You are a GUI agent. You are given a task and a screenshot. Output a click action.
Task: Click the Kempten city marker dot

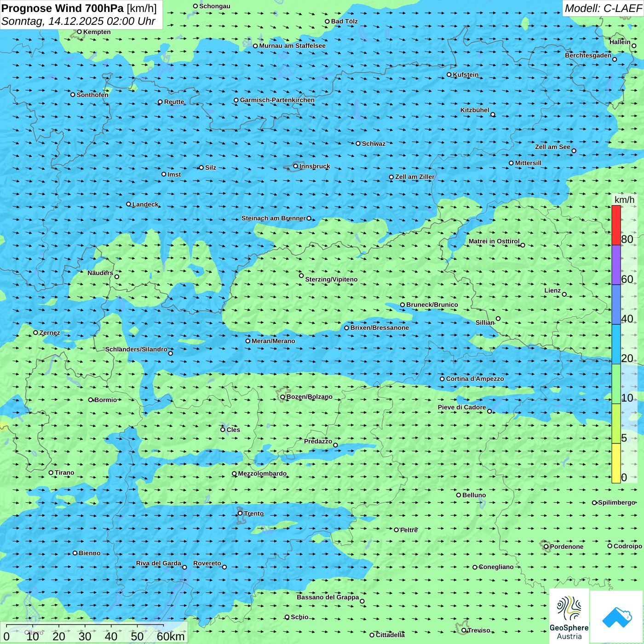pos(80,32)
